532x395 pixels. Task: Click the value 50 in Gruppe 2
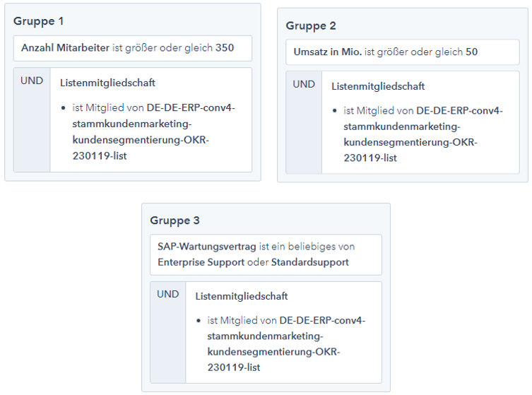pyautogui.click(x=472, y=52)
